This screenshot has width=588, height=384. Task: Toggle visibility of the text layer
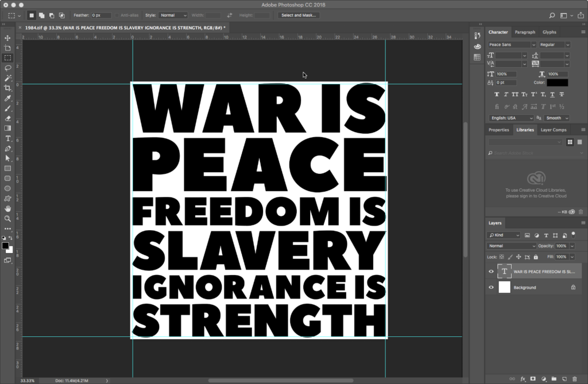[x=491, y=271]
